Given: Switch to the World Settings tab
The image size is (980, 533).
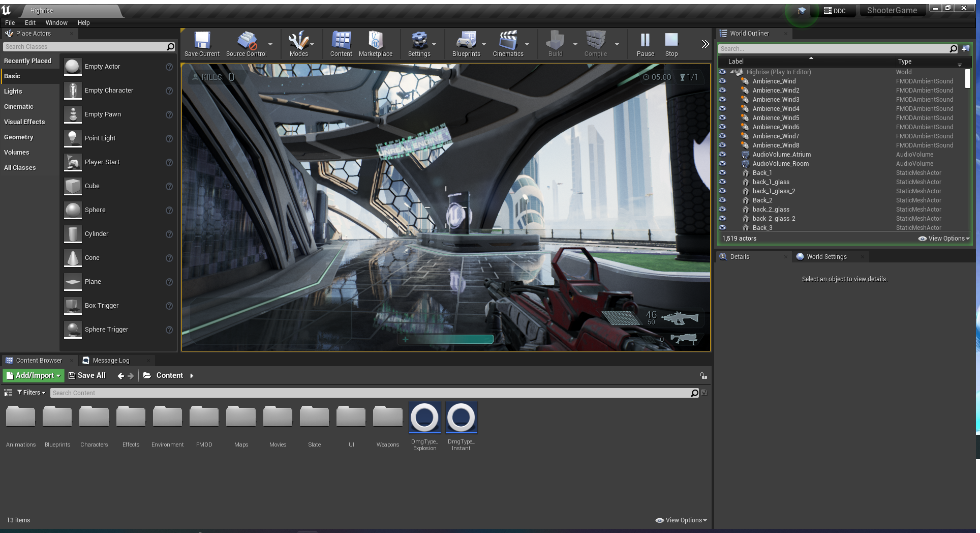Looking at the screenshot, I should (x=826, y=257).
